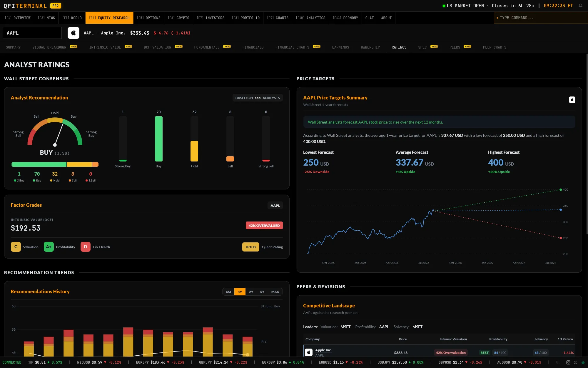Open Intrinsic Value sub-tab
Viewport: 588px width, 368px height.
click(111, 47)
